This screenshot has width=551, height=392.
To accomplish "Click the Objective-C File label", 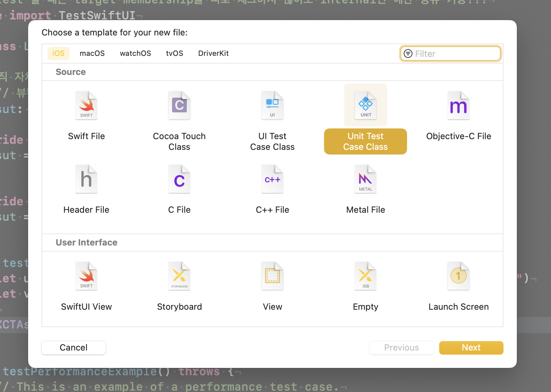I will pyautogui.click(x=459, y=136).
